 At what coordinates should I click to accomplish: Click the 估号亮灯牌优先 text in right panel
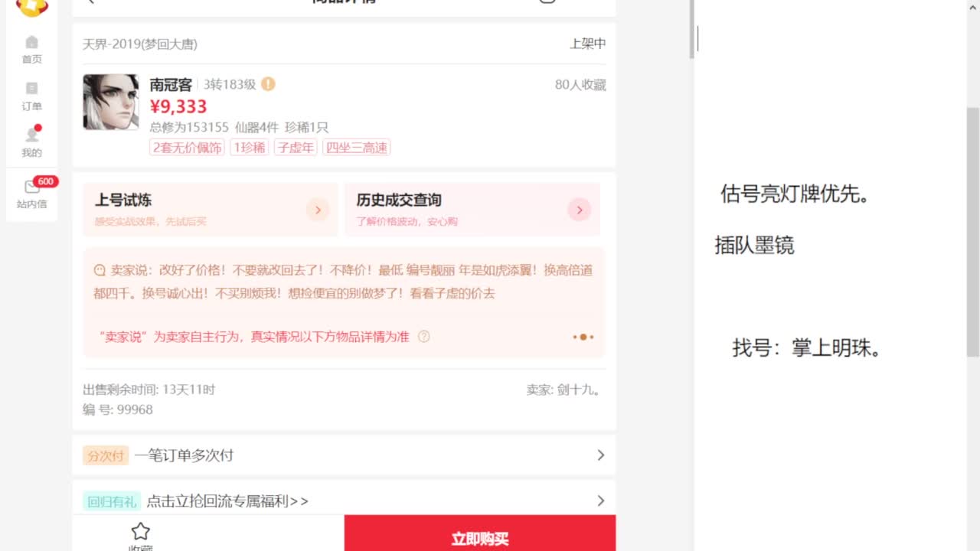pos(795,194)
